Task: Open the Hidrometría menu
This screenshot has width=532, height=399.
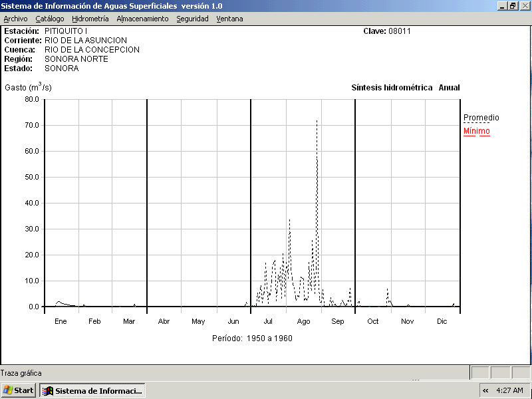Action: (90, 19)
